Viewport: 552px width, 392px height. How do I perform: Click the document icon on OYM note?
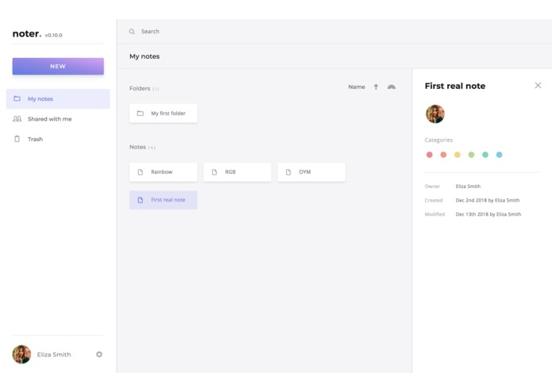tap(288, 172)
